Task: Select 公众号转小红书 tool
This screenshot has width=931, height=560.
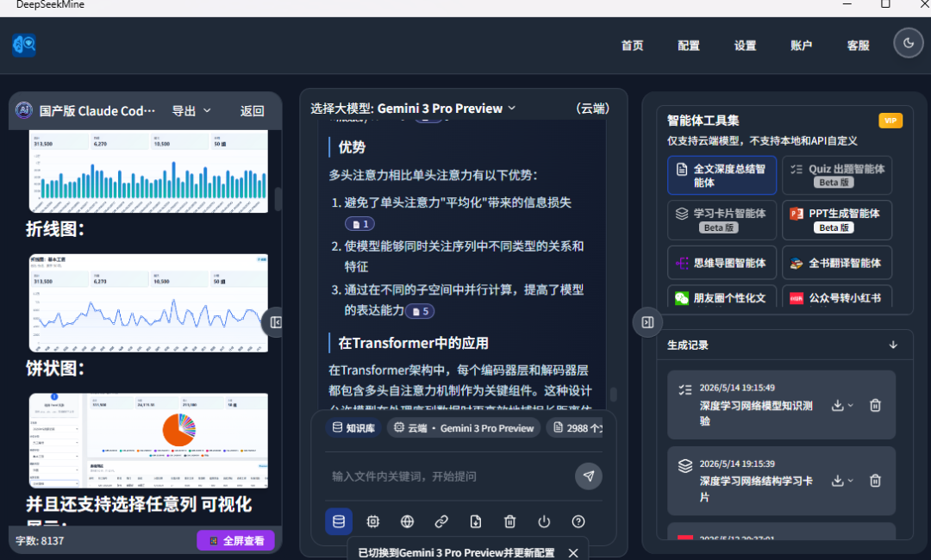Action: [836, 297]
